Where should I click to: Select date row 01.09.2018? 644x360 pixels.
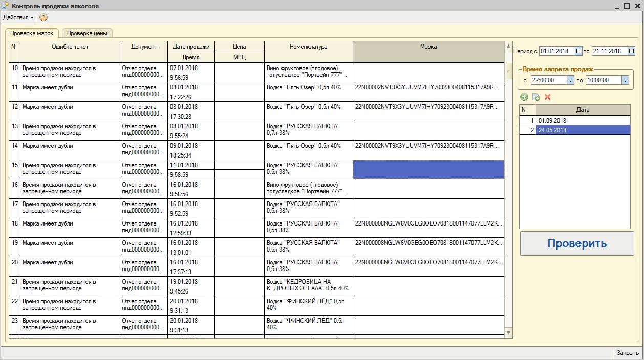[575, 120]
